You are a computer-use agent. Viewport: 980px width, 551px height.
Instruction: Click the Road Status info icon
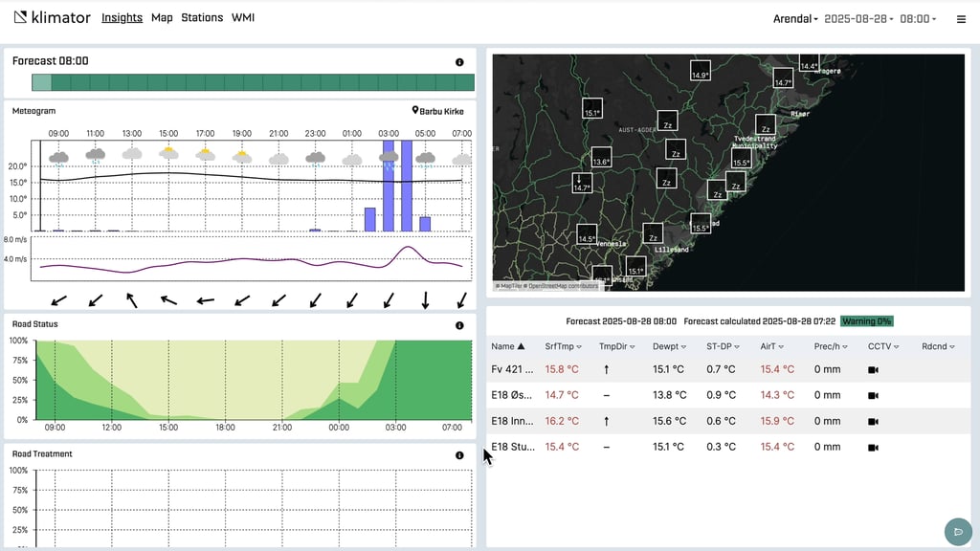click(459, 325)
